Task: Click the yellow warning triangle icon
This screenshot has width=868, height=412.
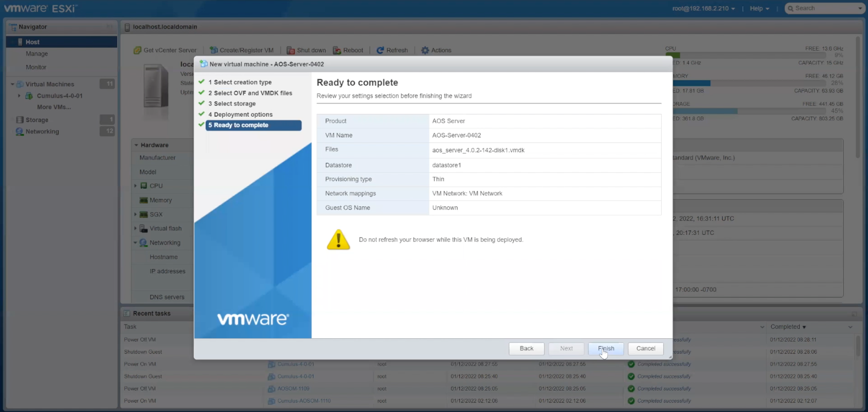Action: (x=338, y=240)
